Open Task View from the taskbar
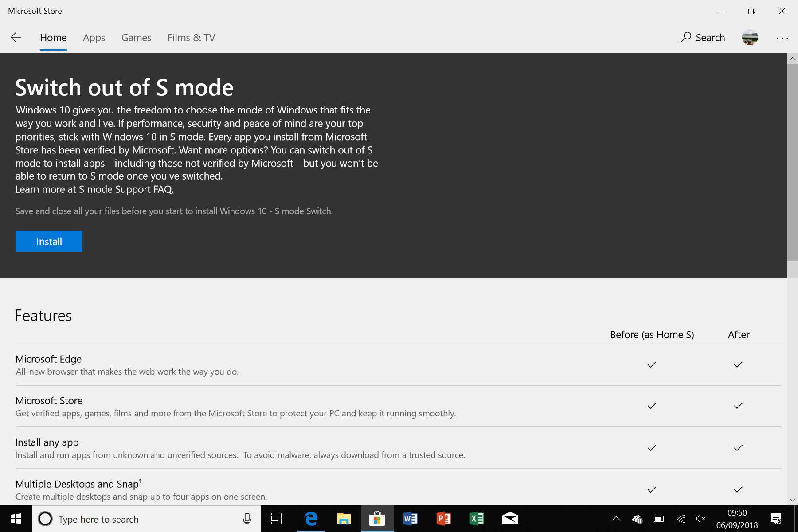The width and height of the screenshot is (798, 532). (x=277, y=519)
